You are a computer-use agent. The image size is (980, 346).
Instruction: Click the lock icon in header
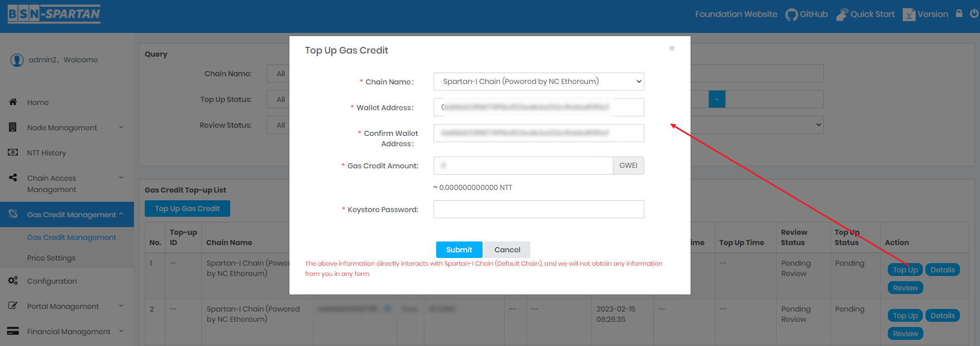[959, 14]
